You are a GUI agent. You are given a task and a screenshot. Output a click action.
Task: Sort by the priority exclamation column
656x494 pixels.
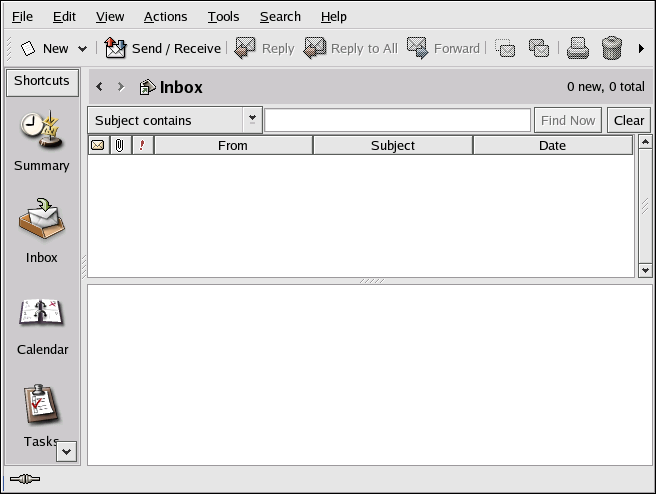click(142, 146)
